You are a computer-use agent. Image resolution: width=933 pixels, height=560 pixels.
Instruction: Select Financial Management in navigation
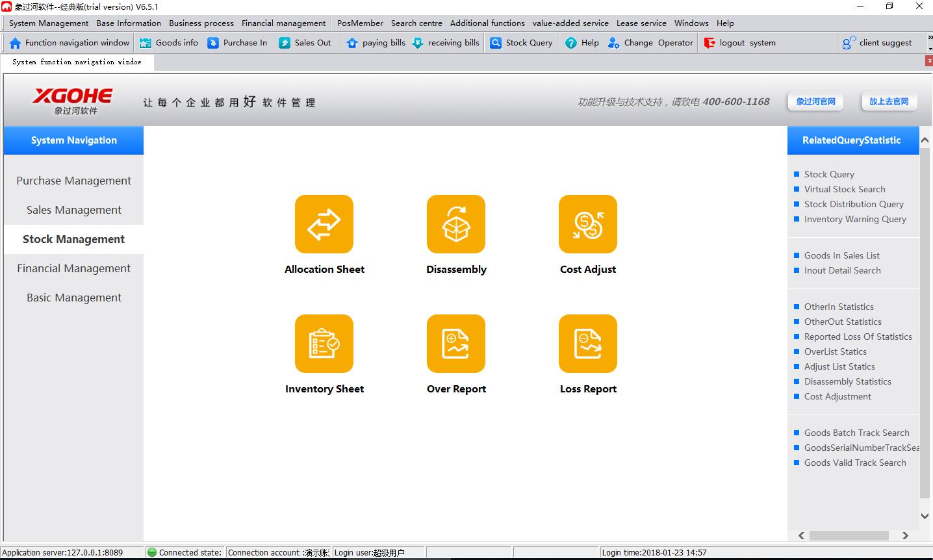point(73,268)
